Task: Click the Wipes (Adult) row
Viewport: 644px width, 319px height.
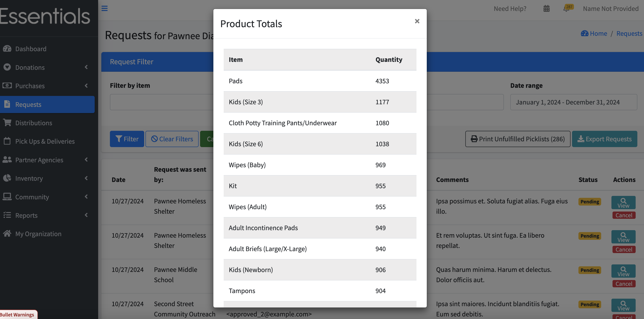Action: pos(320,207)
